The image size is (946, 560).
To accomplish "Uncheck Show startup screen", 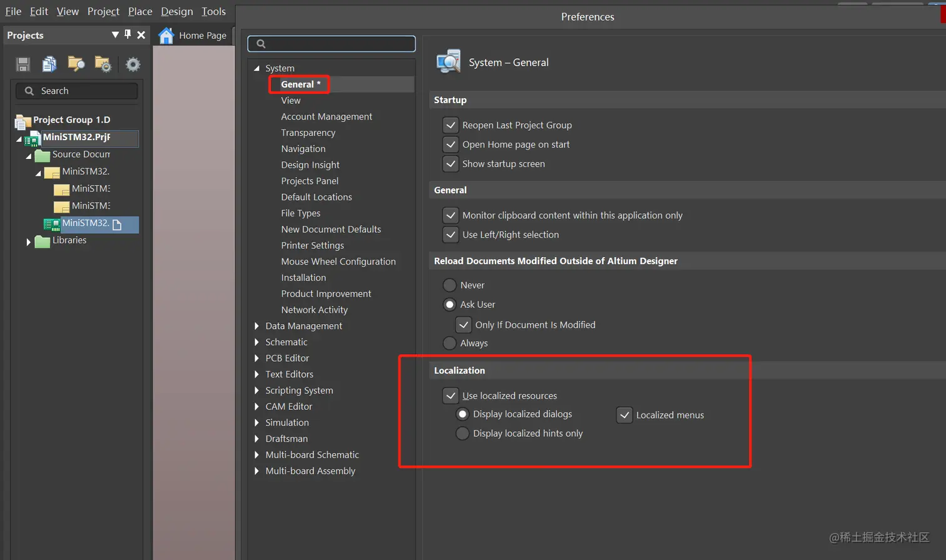I will tap(450, 164).
